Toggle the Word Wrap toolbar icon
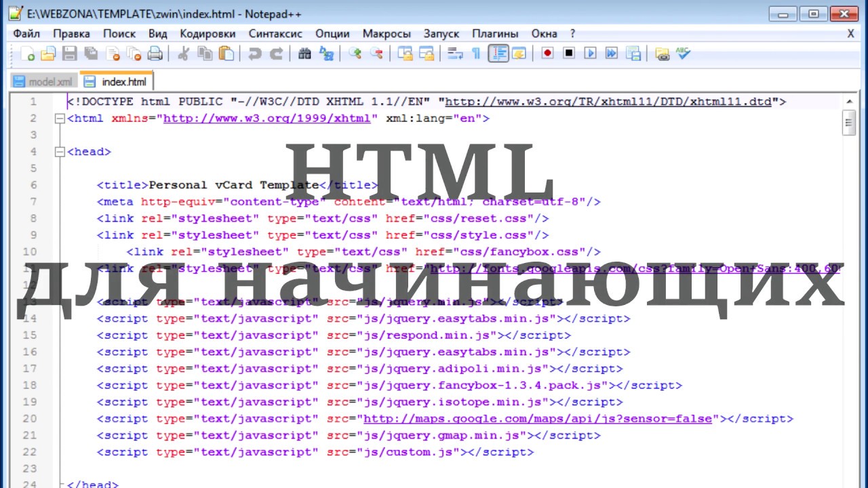 pyautogui.click(x=455, y=54)
